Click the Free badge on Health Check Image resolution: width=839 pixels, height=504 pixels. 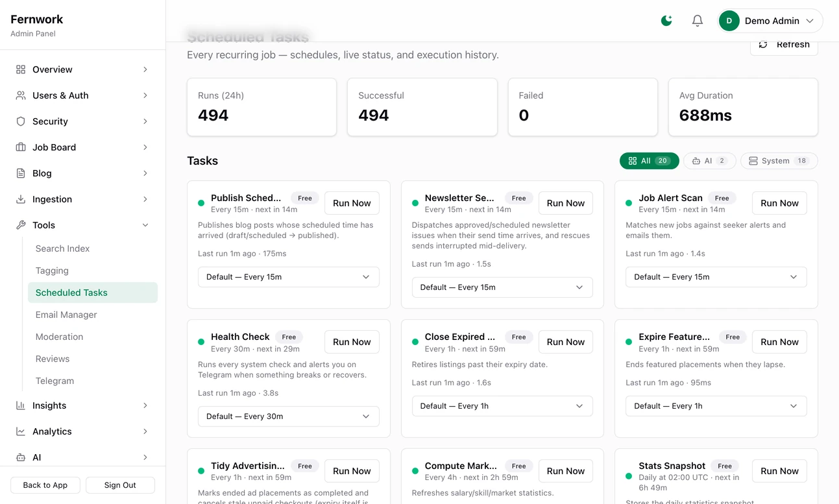(289, 337)
